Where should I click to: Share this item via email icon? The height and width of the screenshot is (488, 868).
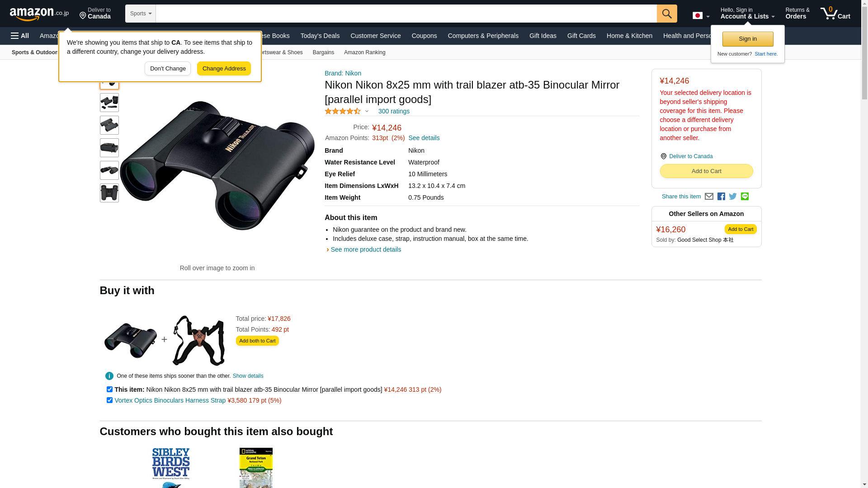(709, 197)
